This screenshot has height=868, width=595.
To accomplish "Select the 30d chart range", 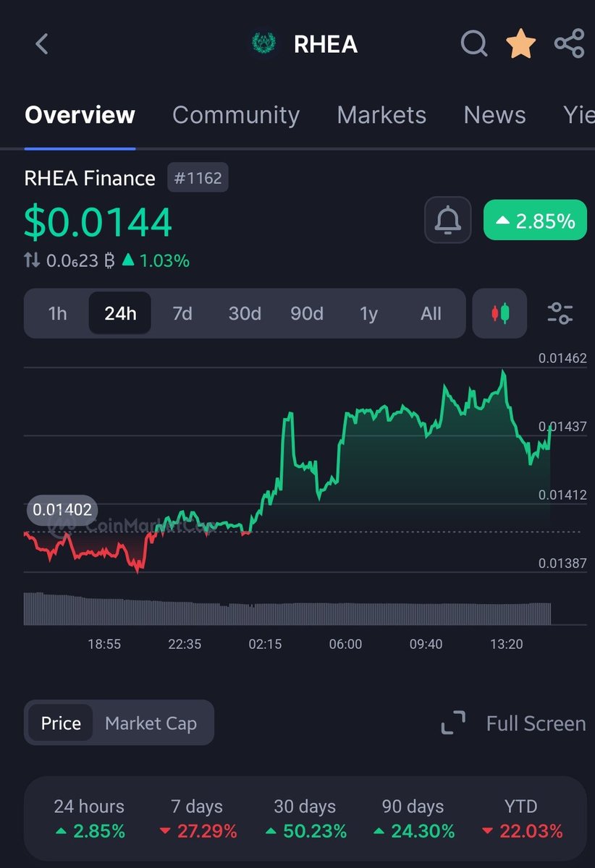I will pos(245,313).
